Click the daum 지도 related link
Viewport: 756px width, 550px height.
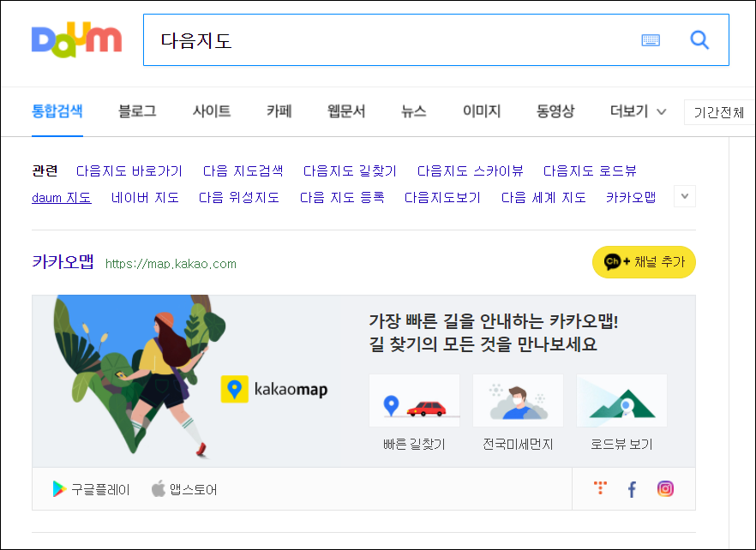(x=61, y=198)
